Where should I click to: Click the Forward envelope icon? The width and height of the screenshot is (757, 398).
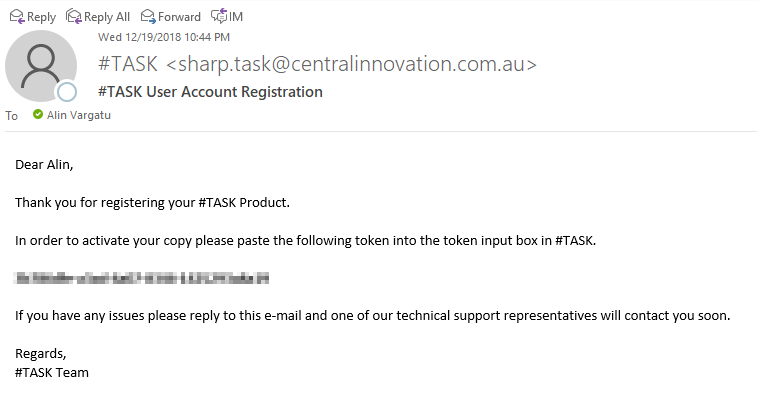(x=148, y=17)
